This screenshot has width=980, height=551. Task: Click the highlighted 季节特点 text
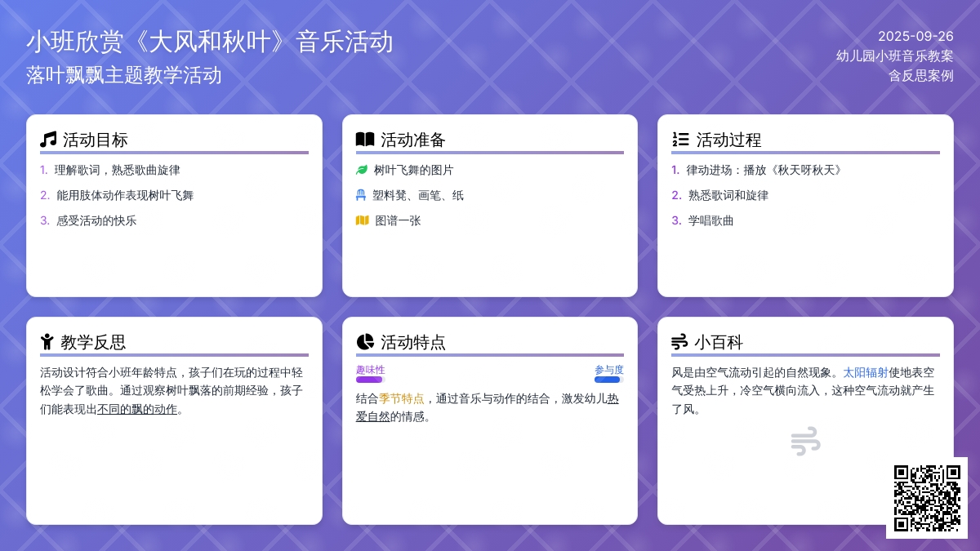coord(401,399)
